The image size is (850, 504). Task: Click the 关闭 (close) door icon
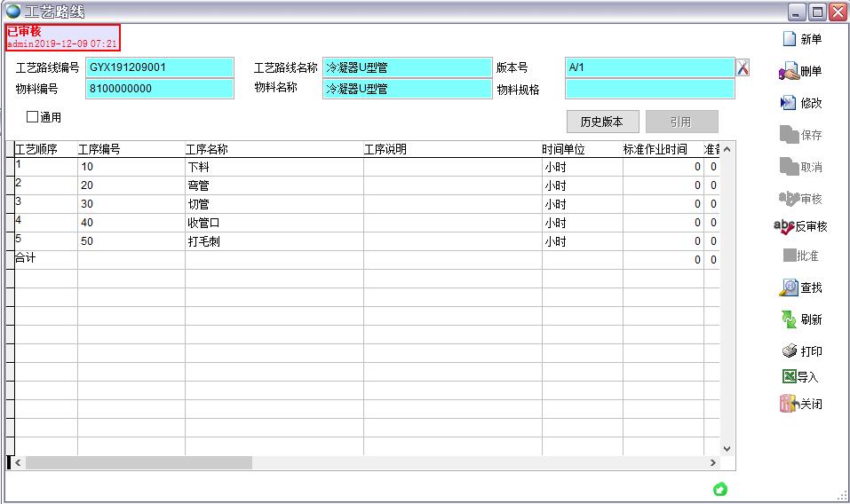pyautogui.click(x=789, y=404)
